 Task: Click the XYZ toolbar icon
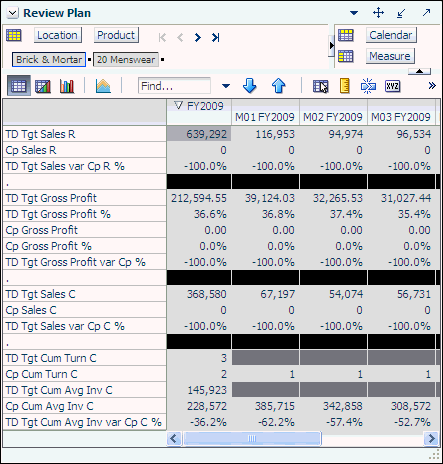pyautogui.click(x=392, y=86)
